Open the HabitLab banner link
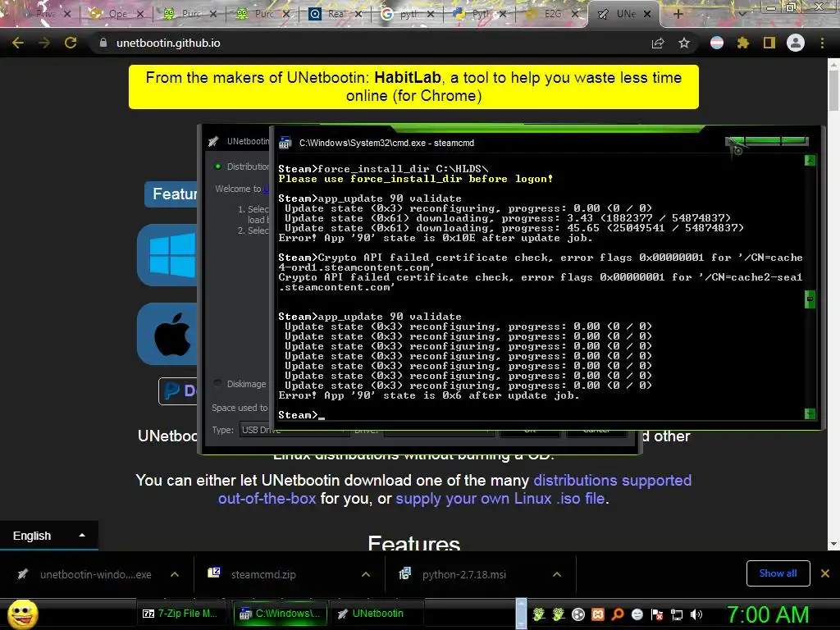Viewport: 840px width, 630px height. click(407, 78)
